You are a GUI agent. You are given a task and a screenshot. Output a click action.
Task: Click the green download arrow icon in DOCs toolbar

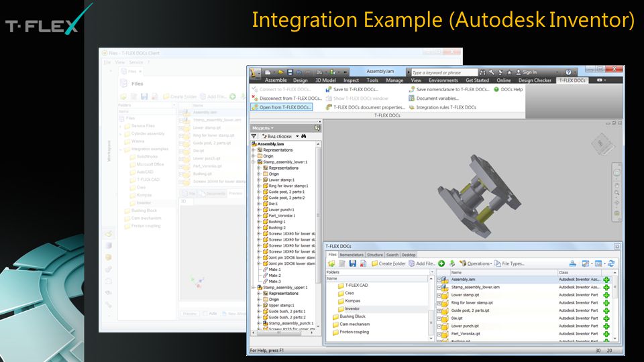tap(452, 263)
